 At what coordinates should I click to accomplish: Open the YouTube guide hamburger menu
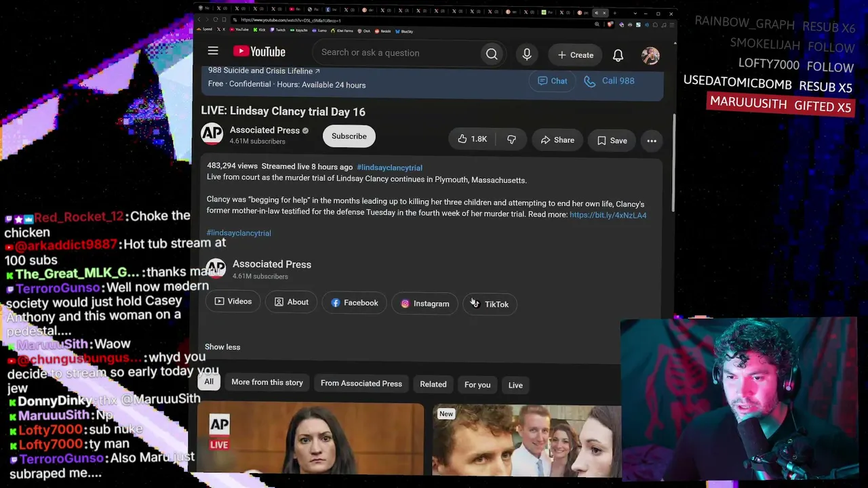coord(213,51)
